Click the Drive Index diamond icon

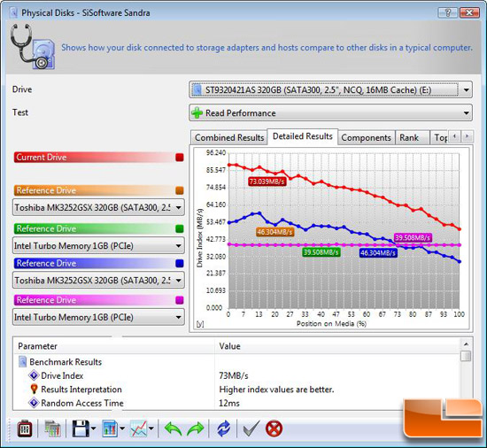tap(34, 375)
